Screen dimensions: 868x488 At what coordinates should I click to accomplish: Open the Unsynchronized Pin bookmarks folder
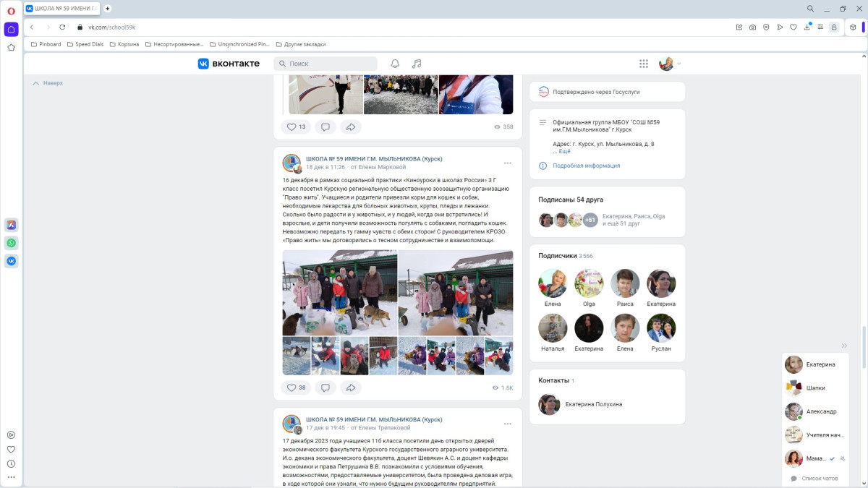point(239,44)
